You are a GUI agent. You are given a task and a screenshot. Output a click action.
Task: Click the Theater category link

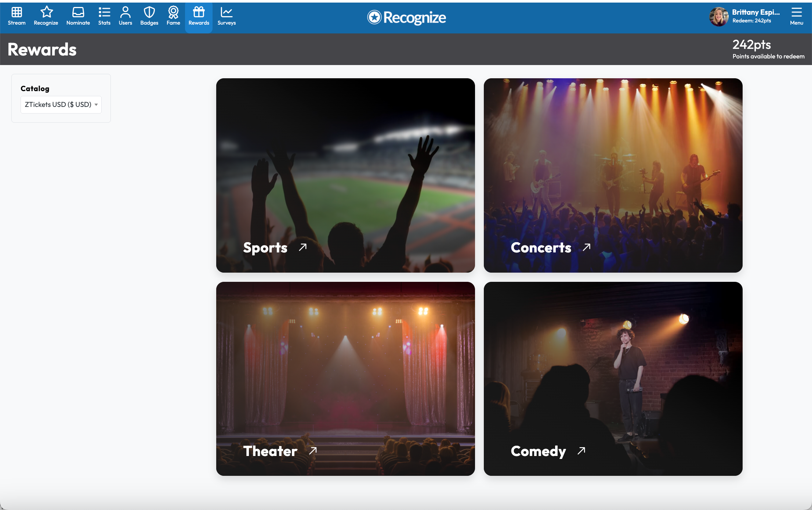(x=270, y=451)
